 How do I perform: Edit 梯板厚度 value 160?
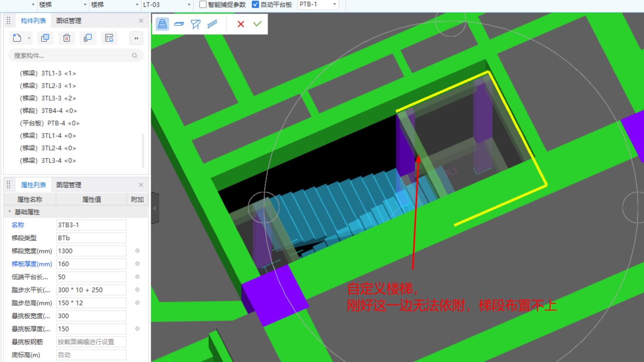pos(91,264)
